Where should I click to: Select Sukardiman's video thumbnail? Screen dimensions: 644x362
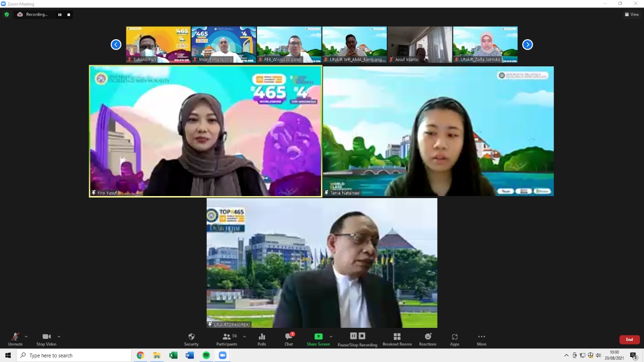(158, 45)
